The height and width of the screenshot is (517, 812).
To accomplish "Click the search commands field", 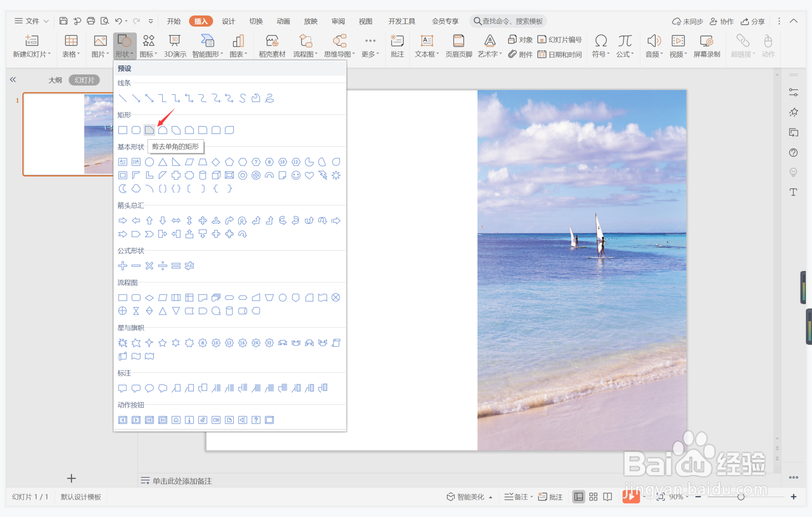I will (508, 21).
